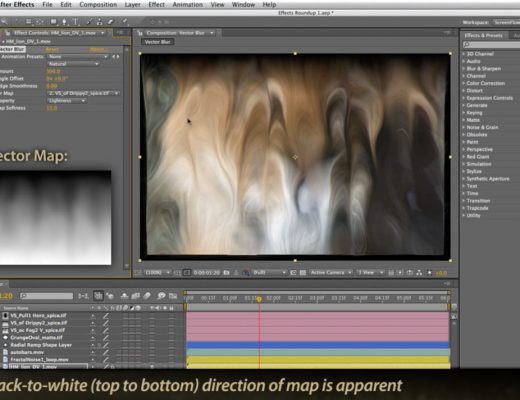Open the Lightness property dropdown

(67, 100)
